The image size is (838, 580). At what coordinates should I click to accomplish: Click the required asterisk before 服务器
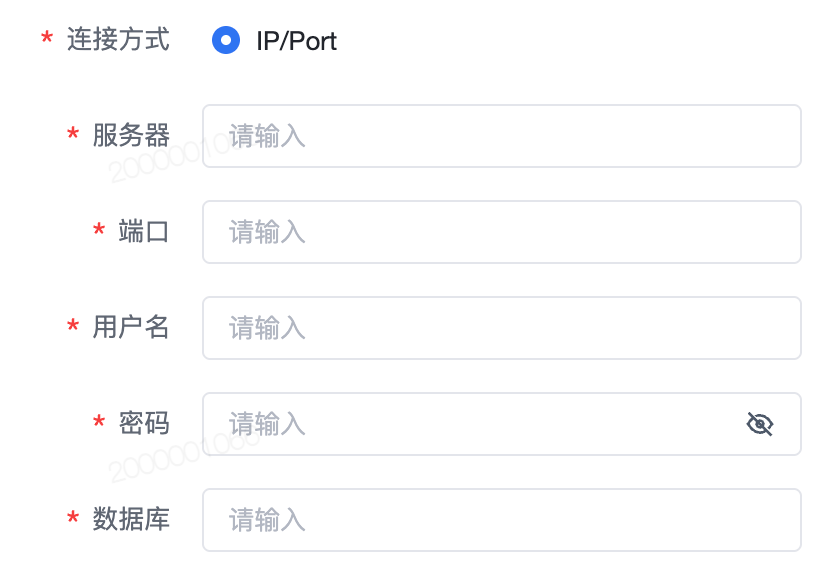coord(73,133)
